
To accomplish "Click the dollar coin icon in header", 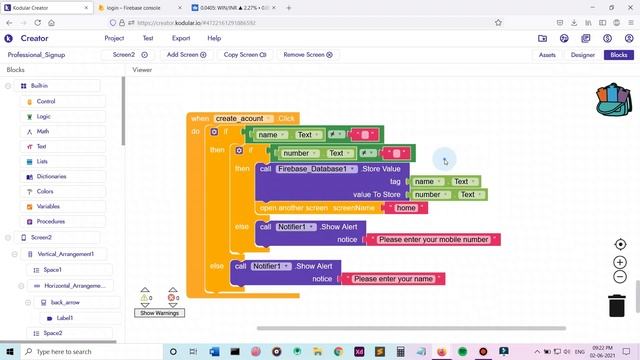I will pyautogui.click(x=607, y=38).
